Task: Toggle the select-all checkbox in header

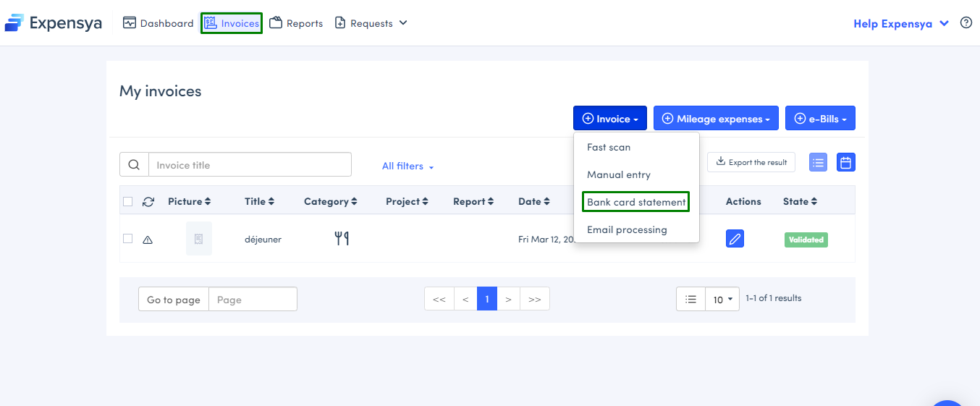Action: pyautogui.click(x=128, y=202)
